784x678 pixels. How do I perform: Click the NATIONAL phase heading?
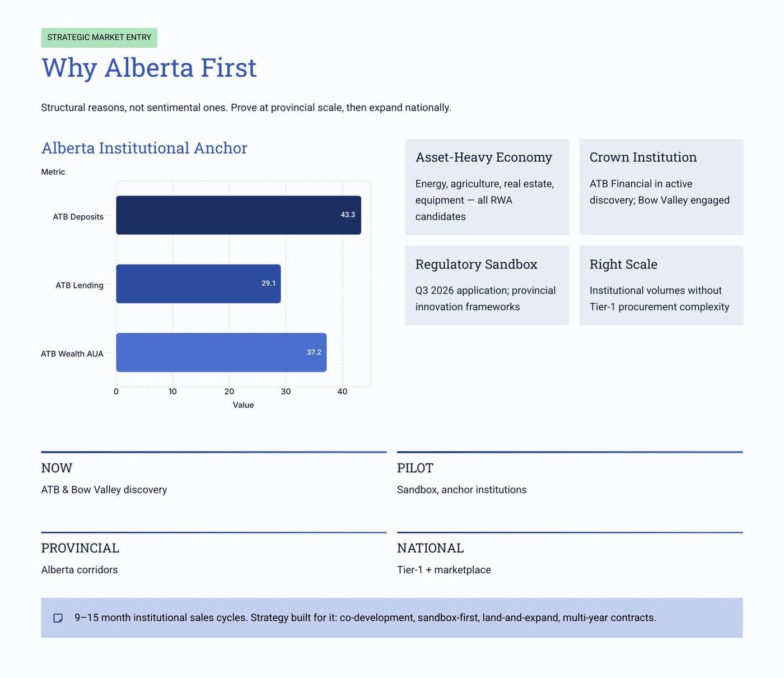point(431,548)
